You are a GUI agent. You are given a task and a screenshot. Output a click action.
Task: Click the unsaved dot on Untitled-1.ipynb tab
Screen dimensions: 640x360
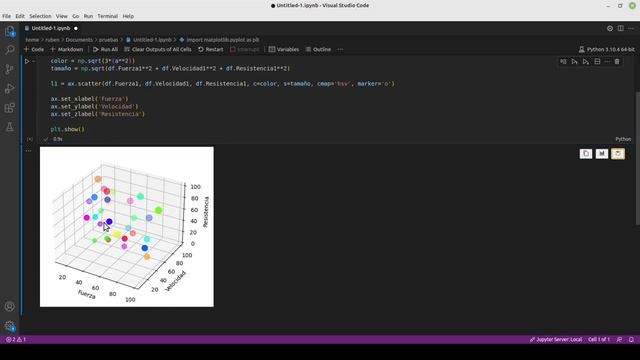click(76, 29)
